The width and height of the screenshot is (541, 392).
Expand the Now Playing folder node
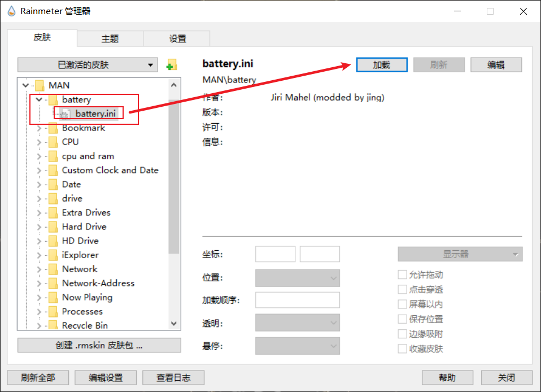click(39, 298)
